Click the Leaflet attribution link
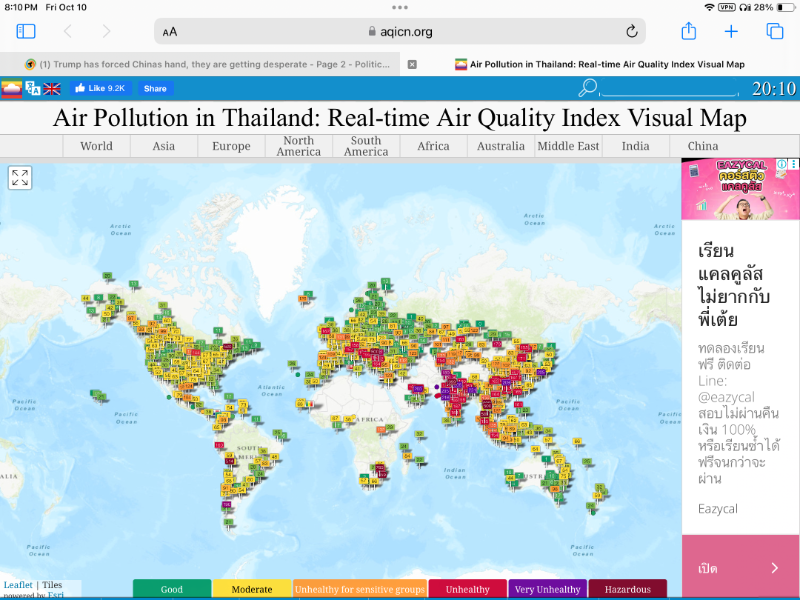 pyautogui.click(x=17, y=584)
